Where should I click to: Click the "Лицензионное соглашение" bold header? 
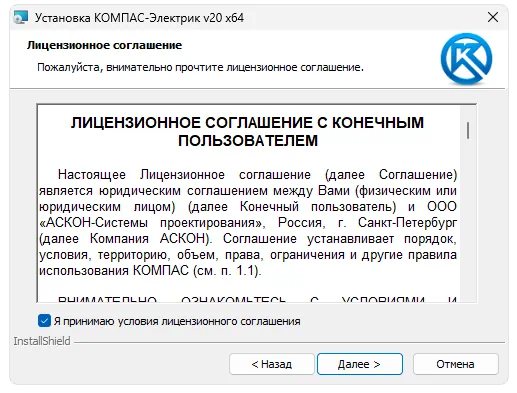point(104,45)
